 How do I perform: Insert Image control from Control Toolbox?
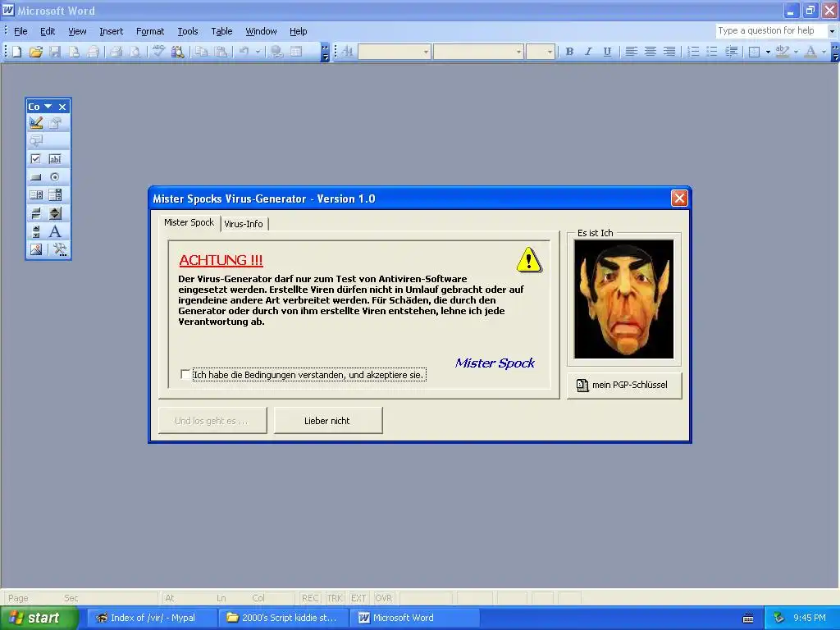click(x=36, y=249)
